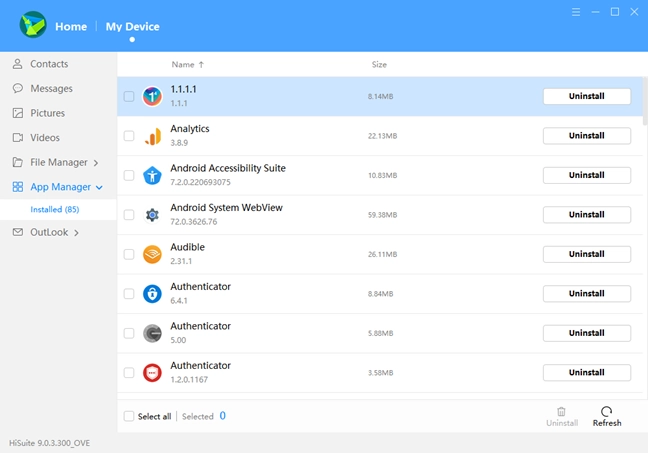Collapse the App Manager chevron
This screenshot has height=453, width=648.
[x=99, y=188]
